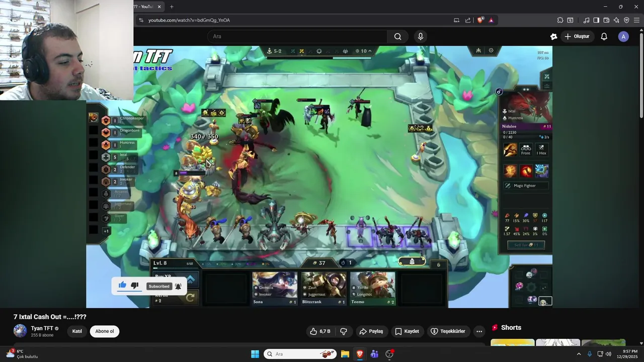Click the YouTube search field 'Ara'
Image resolution: width=644 pixels, height=362 pixels.
(297, 36)
